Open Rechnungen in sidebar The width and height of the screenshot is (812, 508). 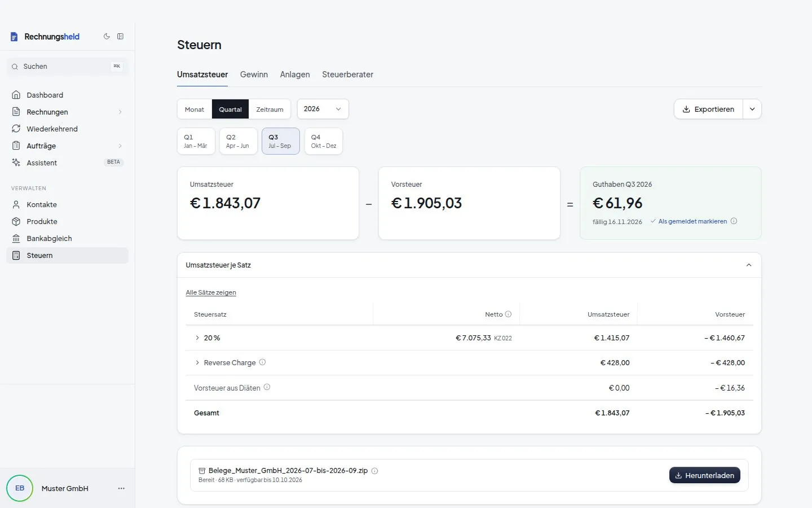pos(68,112)
